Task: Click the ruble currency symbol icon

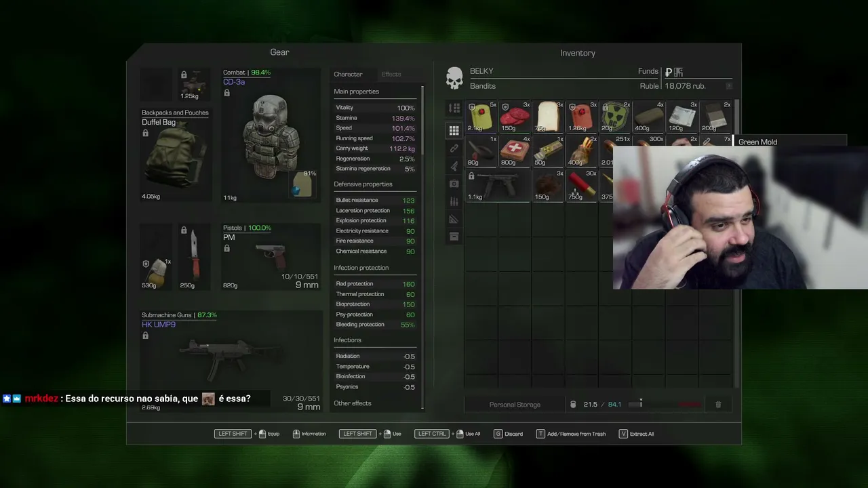Action: (x=669, y=72)
